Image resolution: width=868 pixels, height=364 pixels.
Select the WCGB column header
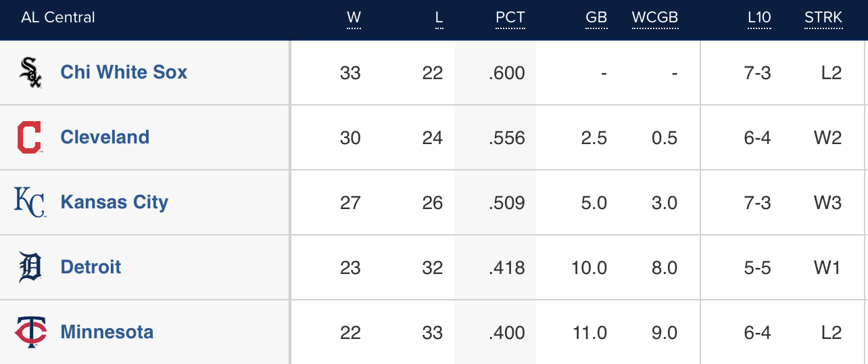tap(654, 18)
